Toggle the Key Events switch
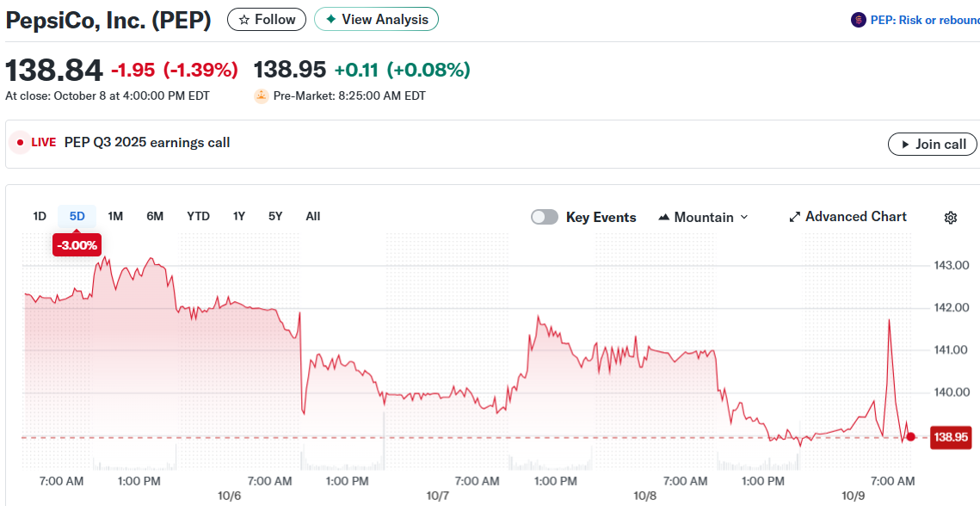This screenshot has width=980, height=506. 545,217
